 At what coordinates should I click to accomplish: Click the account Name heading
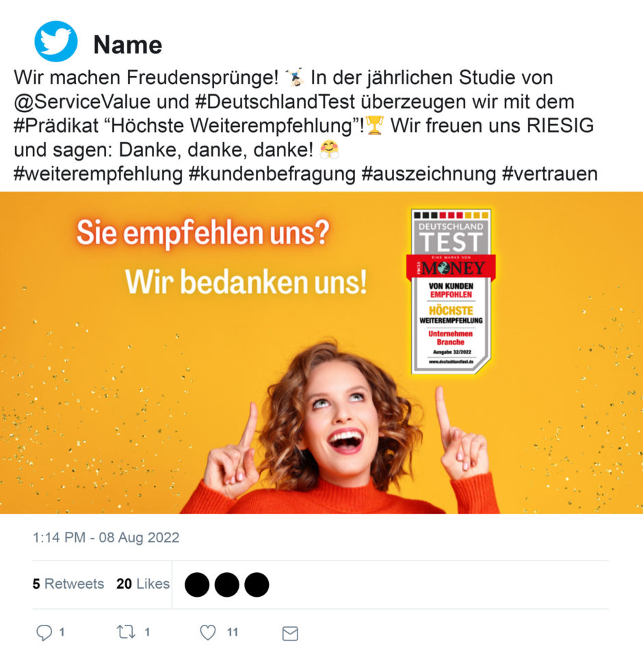pyautogui.click(x=128, y=44)
